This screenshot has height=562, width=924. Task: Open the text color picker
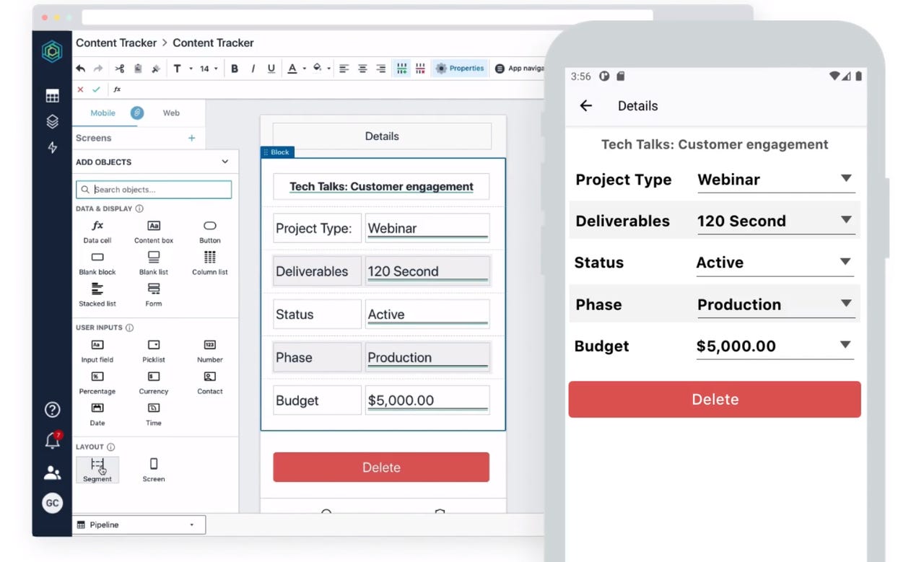click(x=292, y=69)
